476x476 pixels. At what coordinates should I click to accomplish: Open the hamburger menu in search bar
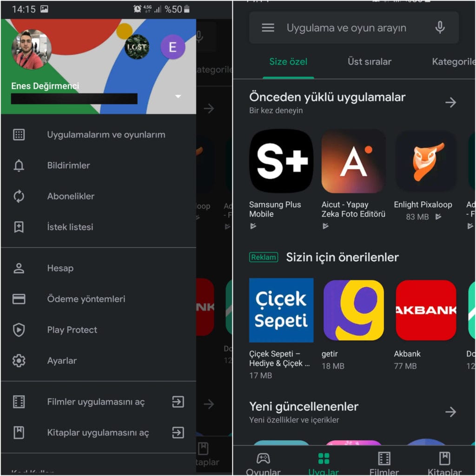pos(268,27)
